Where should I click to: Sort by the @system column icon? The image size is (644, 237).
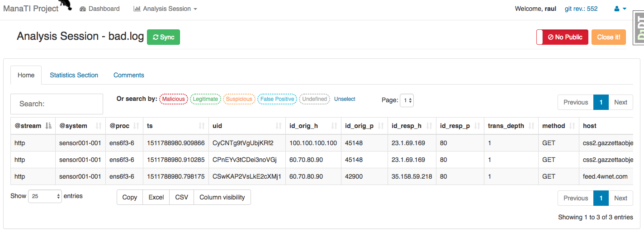pos(98,126)
